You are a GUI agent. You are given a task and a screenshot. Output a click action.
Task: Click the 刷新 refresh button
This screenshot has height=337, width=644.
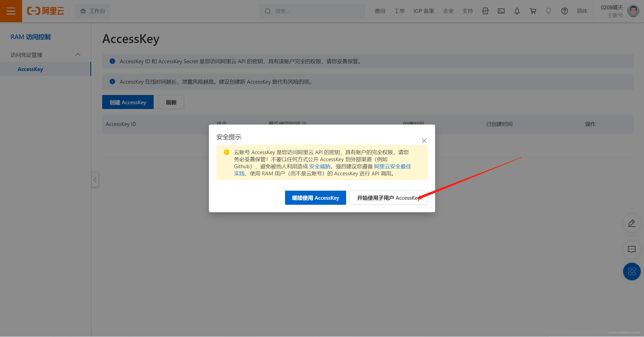click(171, 102)
